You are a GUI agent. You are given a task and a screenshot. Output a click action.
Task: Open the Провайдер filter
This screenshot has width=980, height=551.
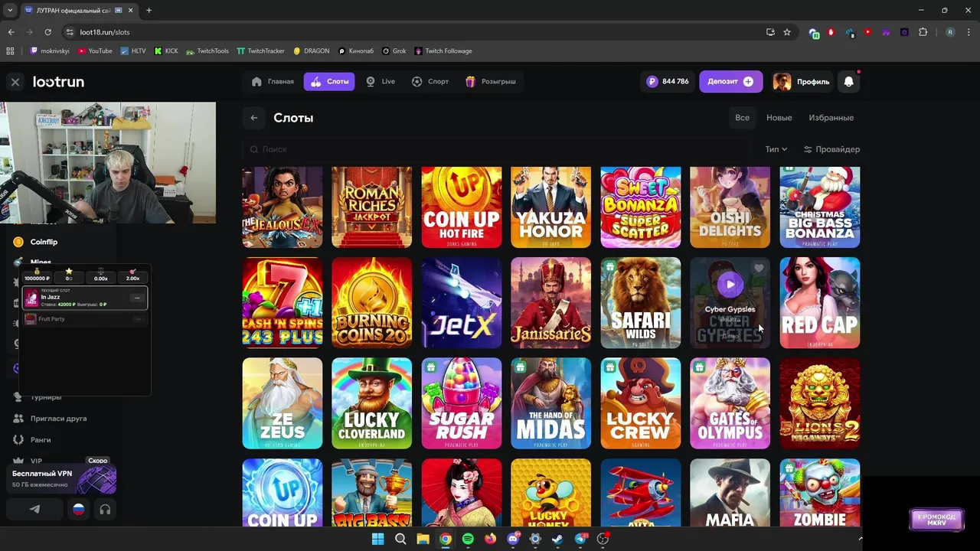click(x=831, y=149)
